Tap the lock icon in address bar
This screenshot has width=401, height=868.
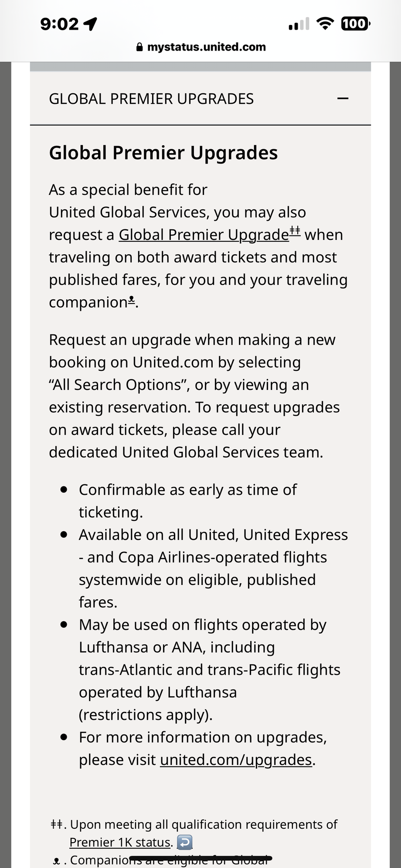pyautogui.click(x=139, y=47)
